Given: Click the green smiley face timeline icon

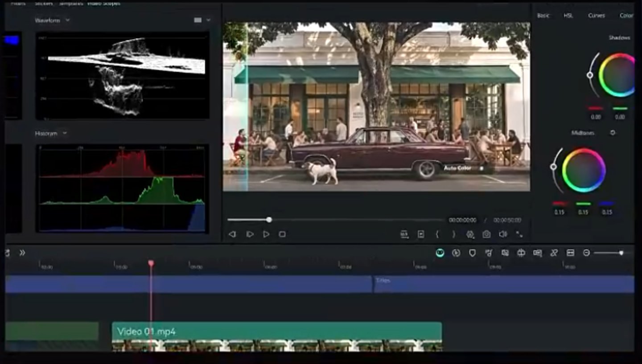Looking at the screenshot, I should (x=440, y=253).
